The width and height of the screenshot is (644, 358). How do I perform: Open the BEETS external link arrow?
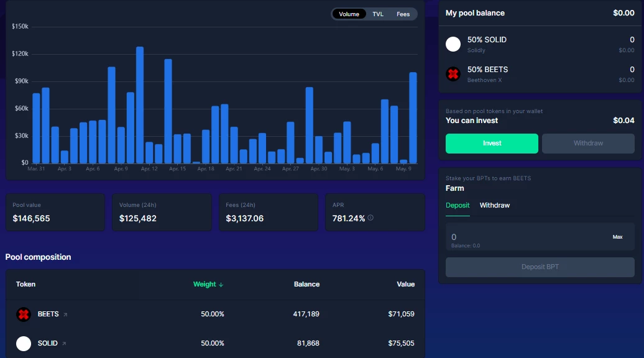(x=65, y=314)
